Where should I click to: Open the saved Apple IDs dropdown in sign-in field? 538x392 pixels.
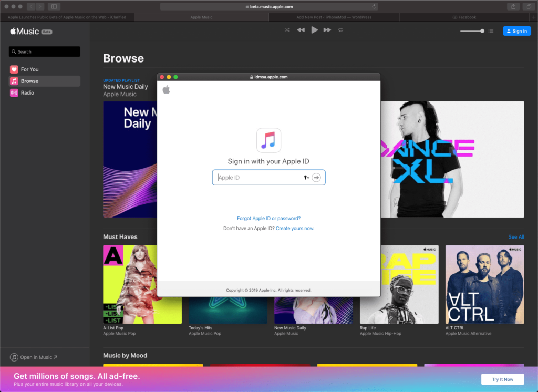(306, 178)
